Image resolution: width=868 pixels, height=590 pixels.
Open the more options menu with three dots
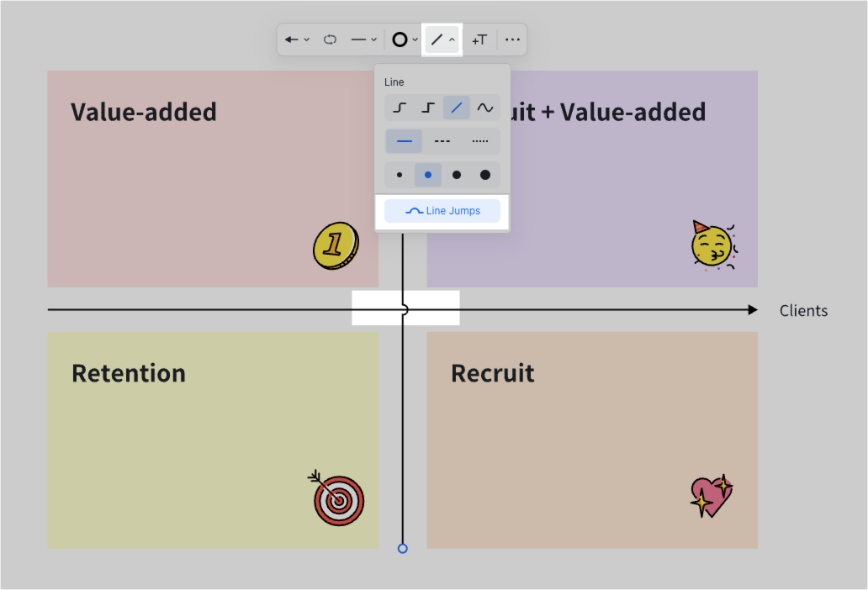tap(512, 39)
